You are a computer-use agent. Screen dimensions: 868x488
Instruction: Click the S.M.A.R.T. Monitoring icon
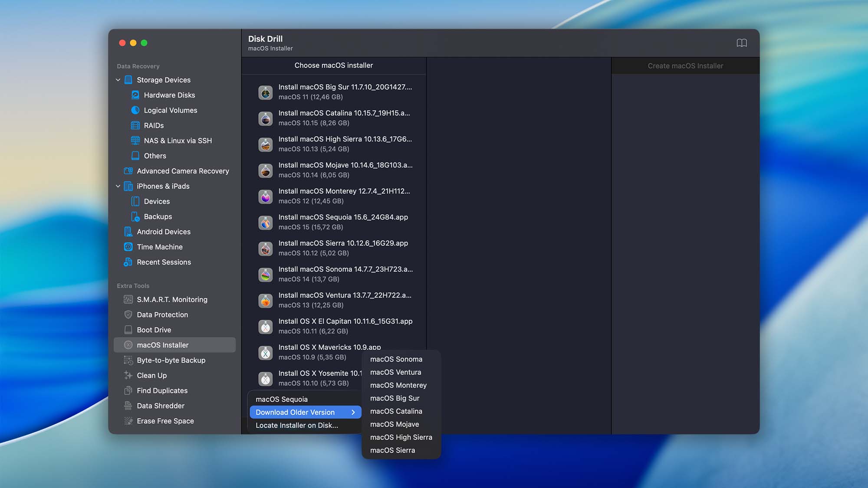(x=128, y=299)
